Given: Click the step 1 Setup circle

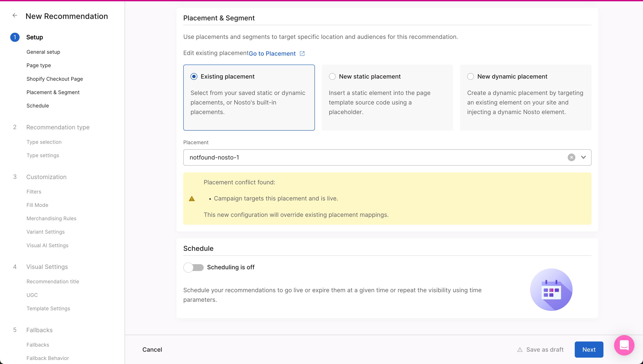Looking at the screenshot, I should click(15, 37).
